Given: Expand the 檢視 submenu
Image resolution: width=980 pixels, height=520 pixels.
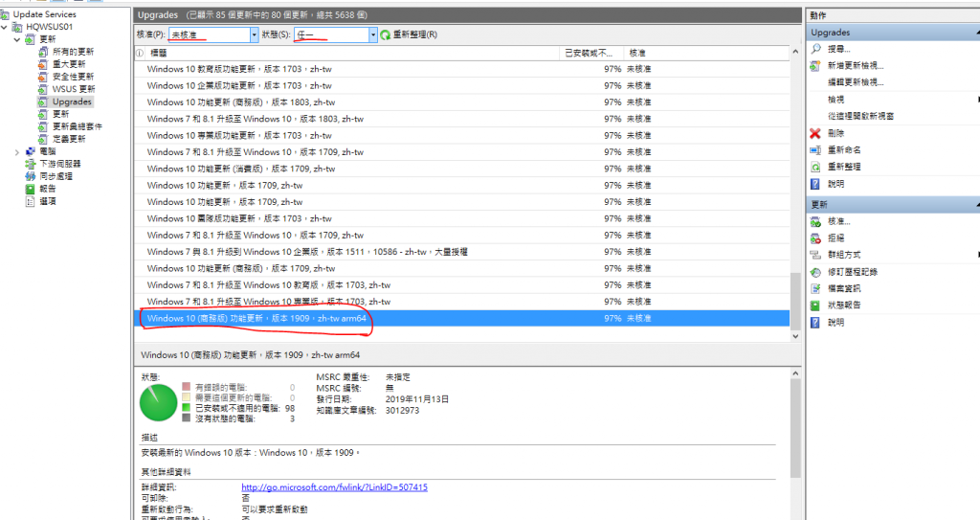Looking at the screenshot, I should 977,100.
